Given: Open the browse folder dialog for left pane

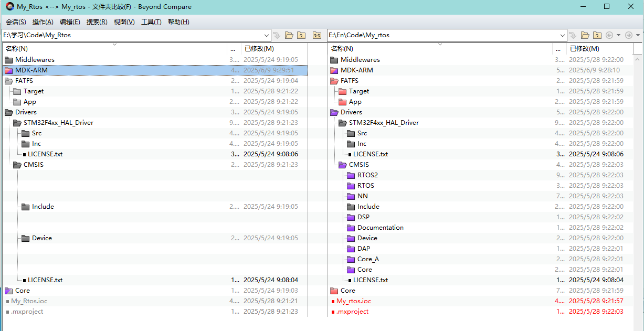Looking at the screenshot, I should pos(289,35).
